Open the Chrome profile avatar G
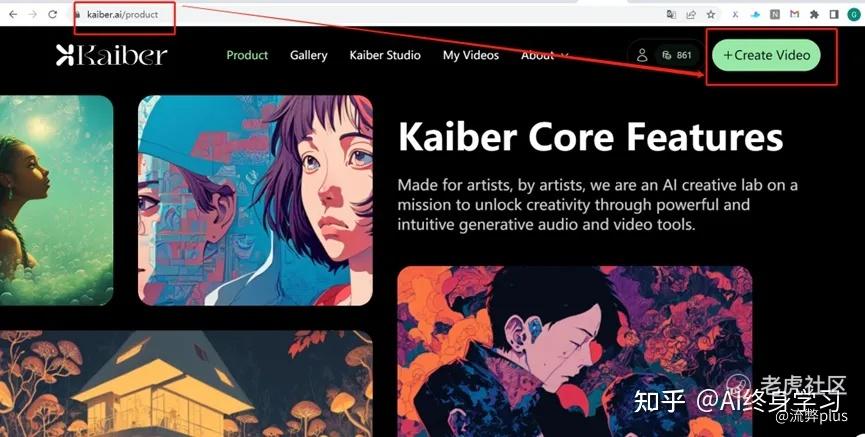The width and height of the screenshot is (865, 437). 853,15
